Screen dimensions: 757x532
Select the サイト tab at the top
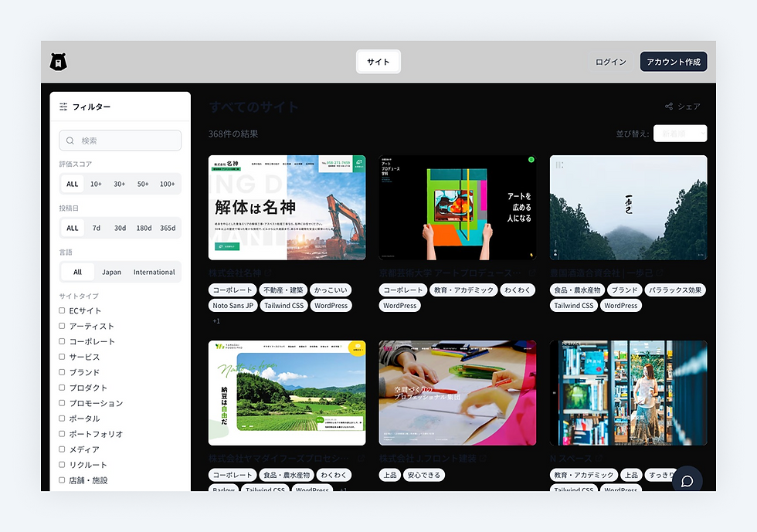pyautogui.click(x=378, y=61)
